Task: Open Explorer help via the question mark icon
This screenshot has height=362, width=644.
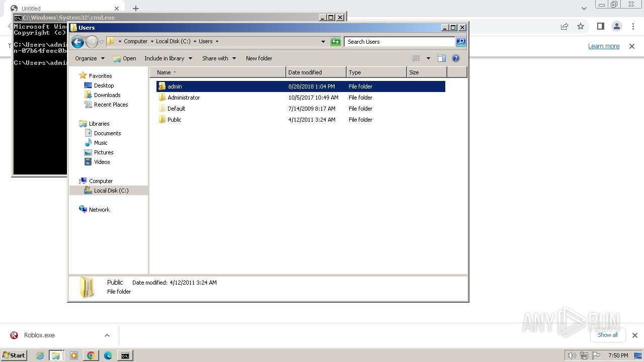Action: coord(456,58)
